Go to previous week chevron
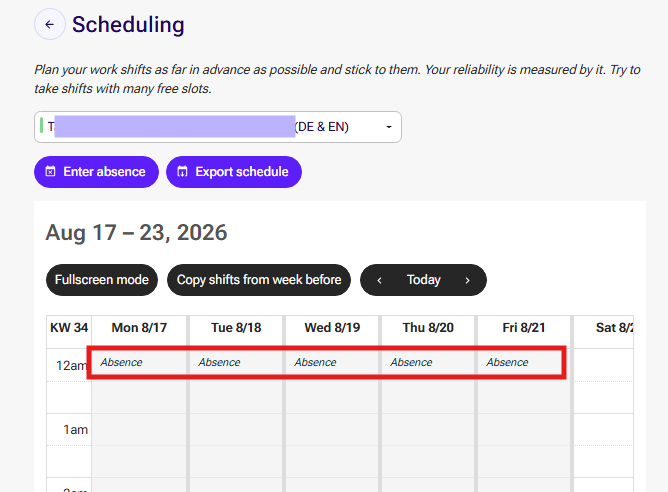Image resolution: width=668 pixels, height=492 pixels. (379, 280)
